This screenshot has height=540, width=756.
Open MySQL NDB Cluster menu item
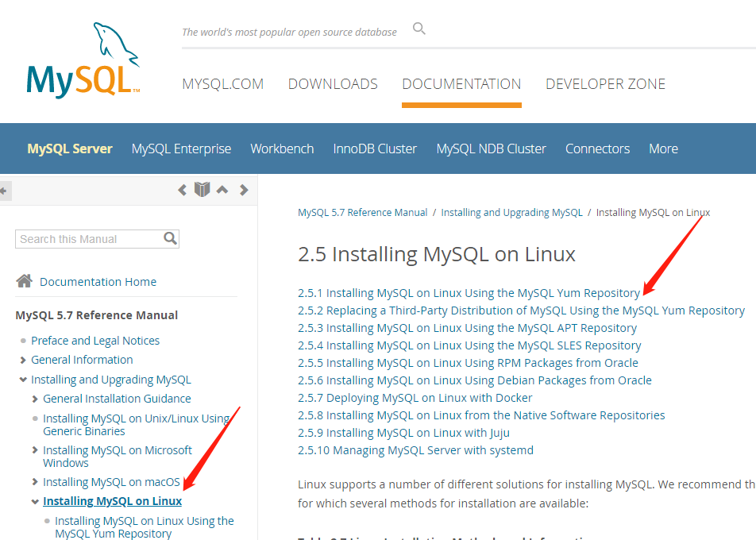pos(491,148)
